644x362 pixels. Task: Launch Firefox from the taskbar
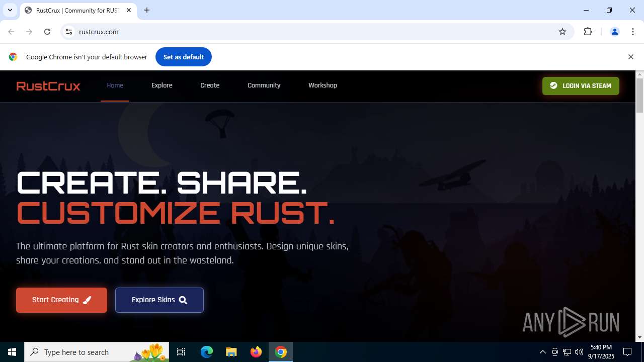click(256, 352)
